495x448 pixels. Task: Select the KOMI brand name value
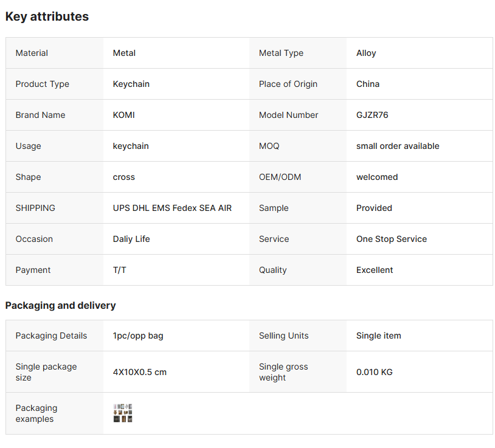point(124,115)
